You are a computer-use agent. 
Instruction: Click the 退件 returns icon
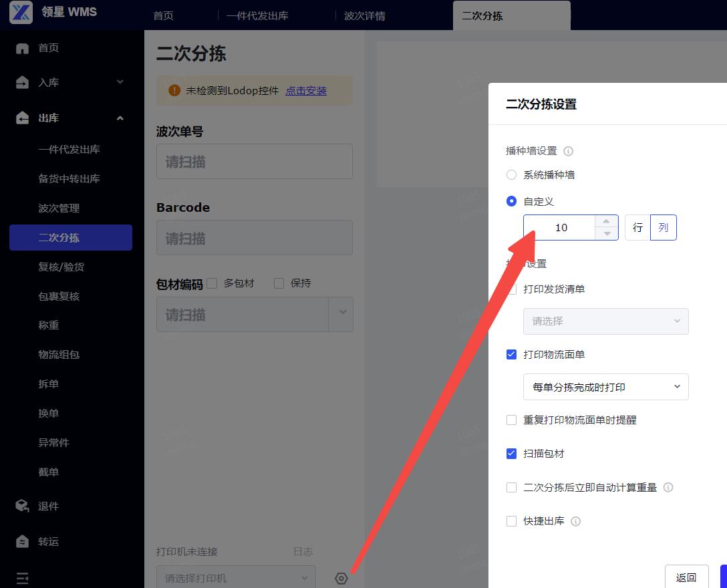click(22, 506)
